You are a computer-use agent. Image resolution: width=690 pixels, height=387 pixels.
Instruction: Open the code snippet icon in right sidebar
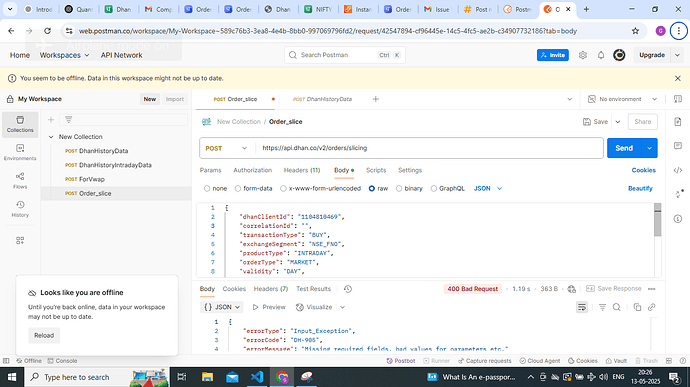pyautogui.click(x=678, y=170)
